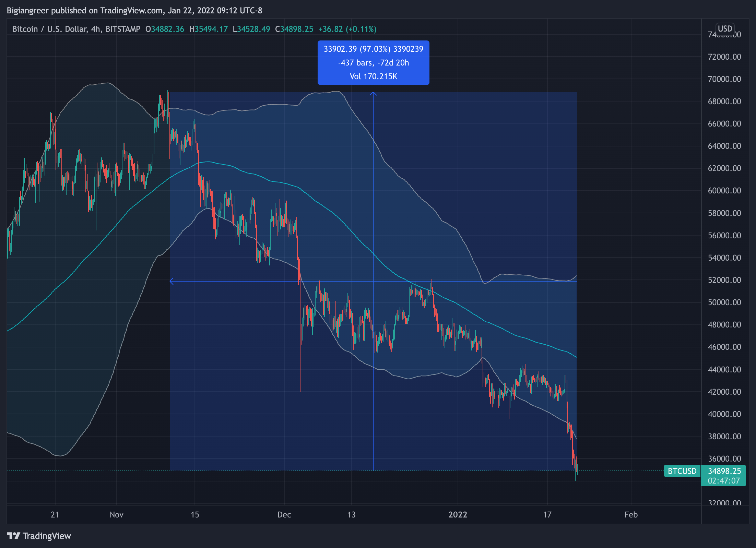
Task: Click the left arrowhead of measure line
Action: [172, 281]
